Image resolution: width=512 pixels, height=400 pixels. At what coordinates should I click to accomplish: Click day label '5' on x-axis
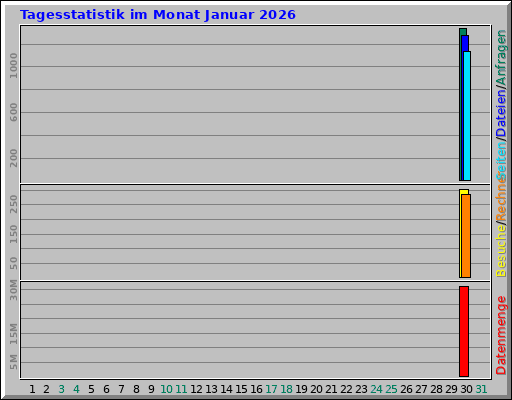pyautogui.click(x=91, y=389)
